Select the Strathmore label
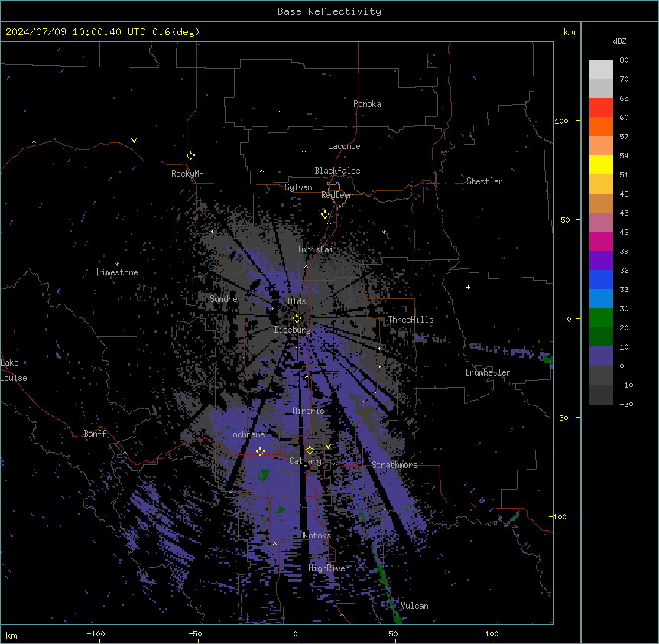The width and height of the screenshot is (659, 644). coord(394,465)
